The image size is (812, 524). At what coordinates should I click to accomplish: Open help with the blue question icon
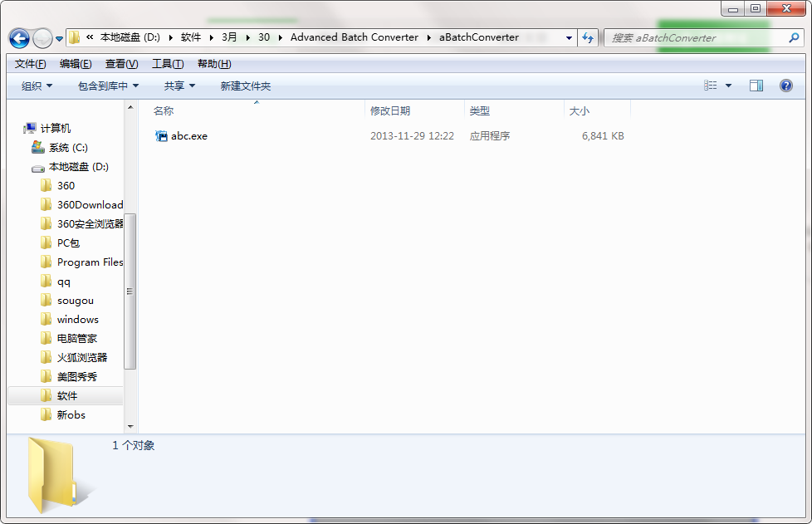pos(785,86)
